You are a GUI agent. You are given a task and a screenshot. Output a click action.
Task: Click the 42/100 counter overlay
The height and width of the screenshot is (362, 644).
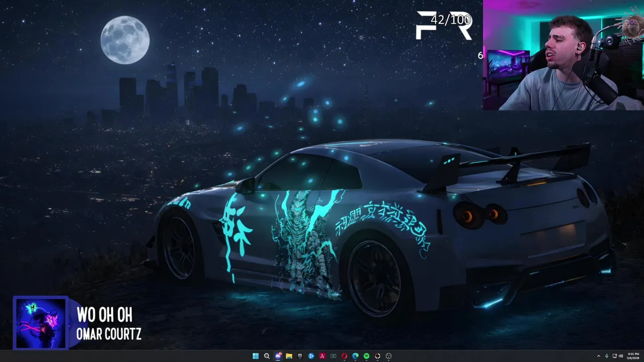click(x=451, y=20)
